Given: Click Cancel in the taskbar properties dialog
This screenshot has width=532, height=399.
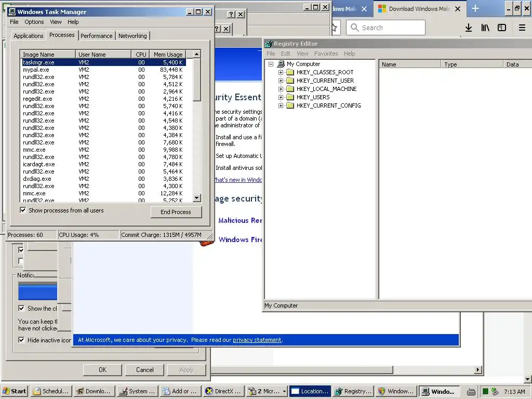Looking at the screenshot, I should tap(145, 370).
